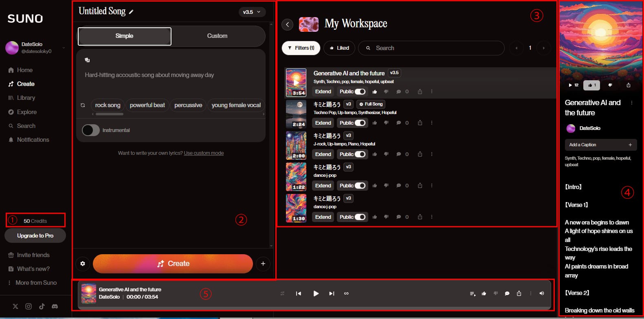Click the orange Create button
644x319 pixels.
pos(173,264)
